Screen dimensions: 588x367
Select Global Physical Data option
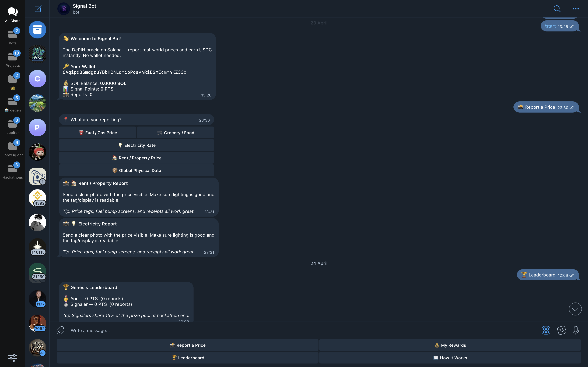coord(136,170)
